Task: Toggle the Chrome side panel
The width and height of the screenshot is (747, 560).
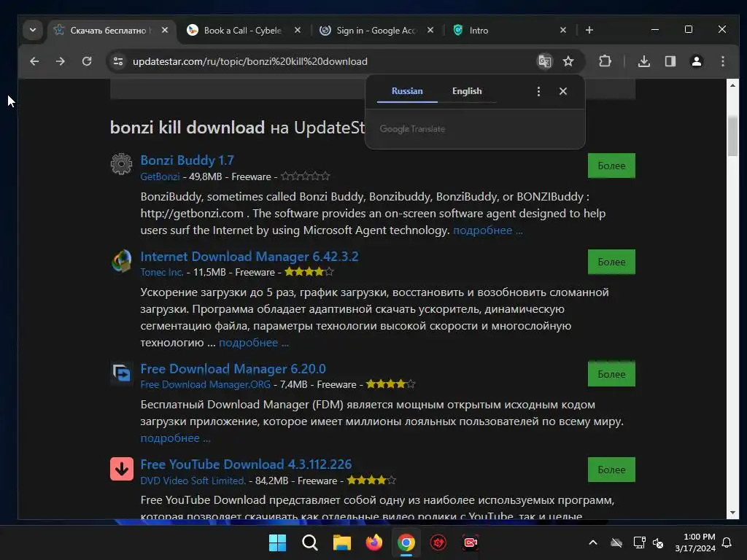Action: click(x=670, y=61)
